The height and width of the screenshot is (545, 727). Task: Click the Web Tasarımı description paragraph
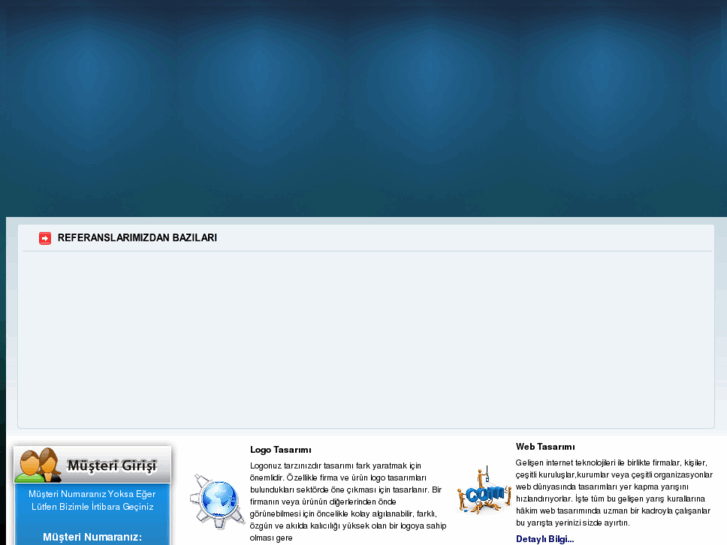coord(614,493)
